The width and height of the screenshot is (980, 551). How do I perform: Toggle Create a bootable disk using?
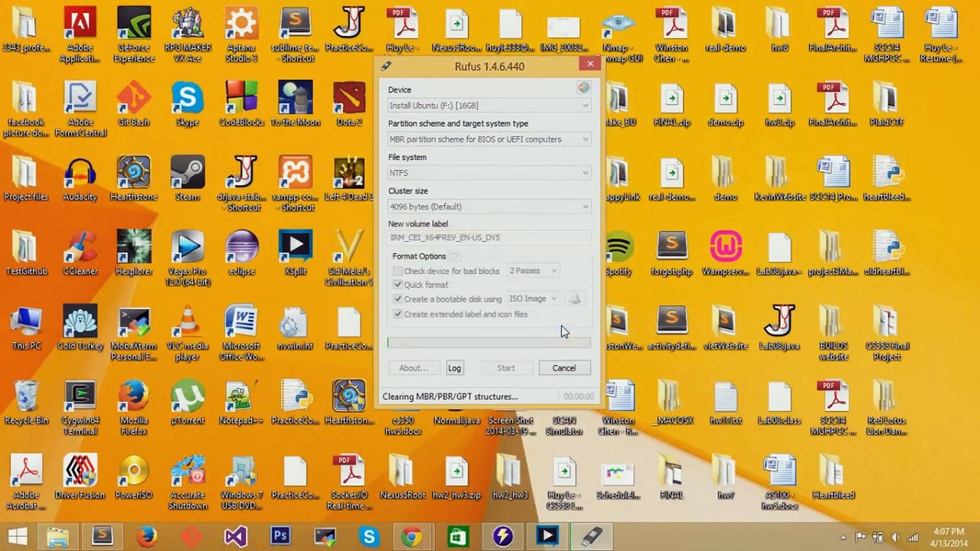point(397,299)
